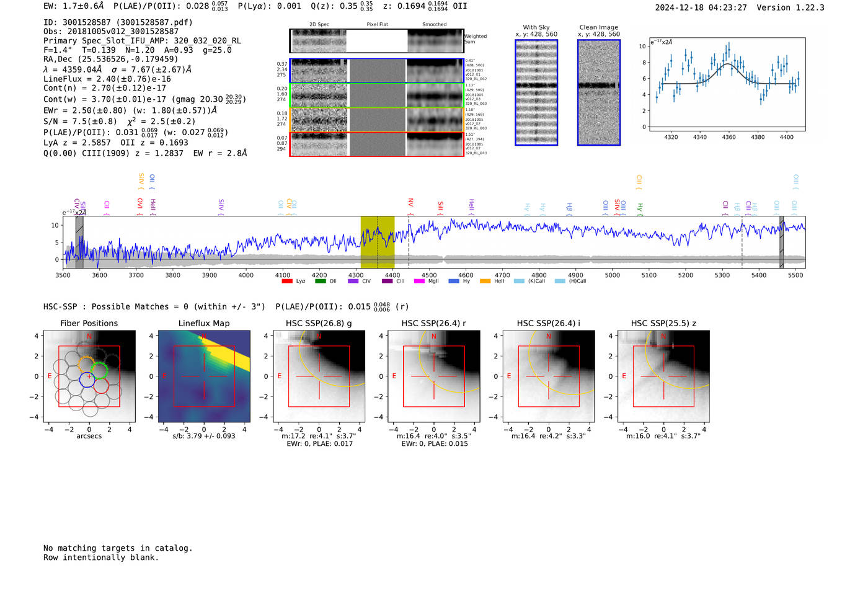This screenshot has height=591, width=868.
Task: Click the hatched gray band near 3550
Action: pos(79,242)
